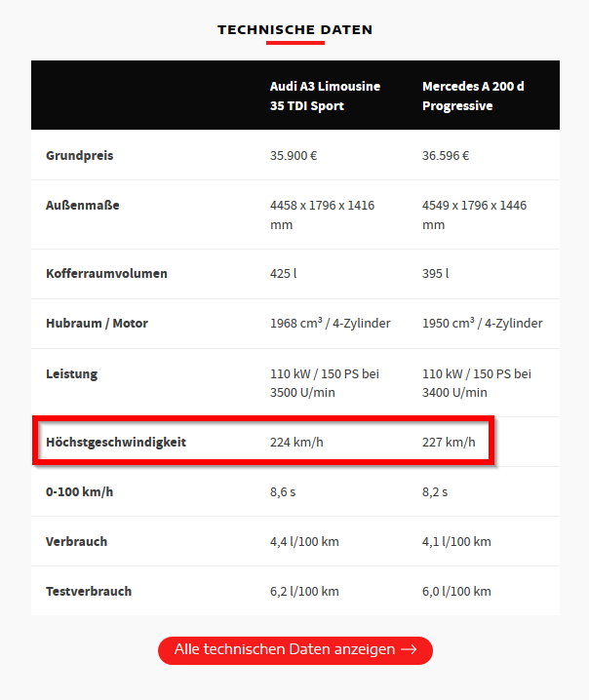Click the Mercedes top speed 227 km/h
Viewport: 589px width, 700px height.
(x=449, y=442)
